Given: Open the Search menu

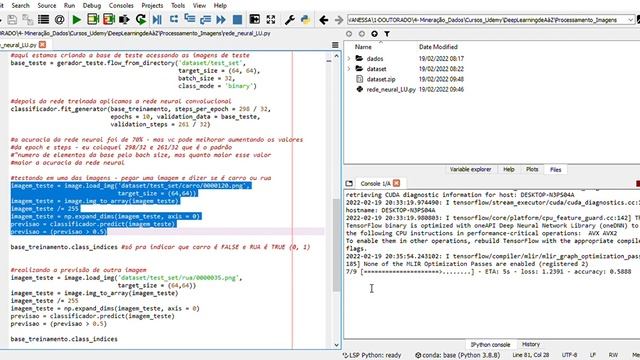Looking at the screenshot, I should tap(20, 5).
